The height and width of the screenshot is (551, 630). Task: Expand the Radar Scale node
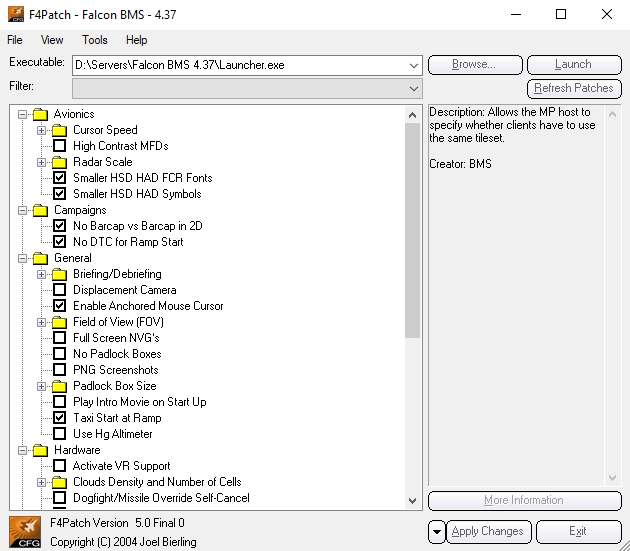(x=41, y=162)
